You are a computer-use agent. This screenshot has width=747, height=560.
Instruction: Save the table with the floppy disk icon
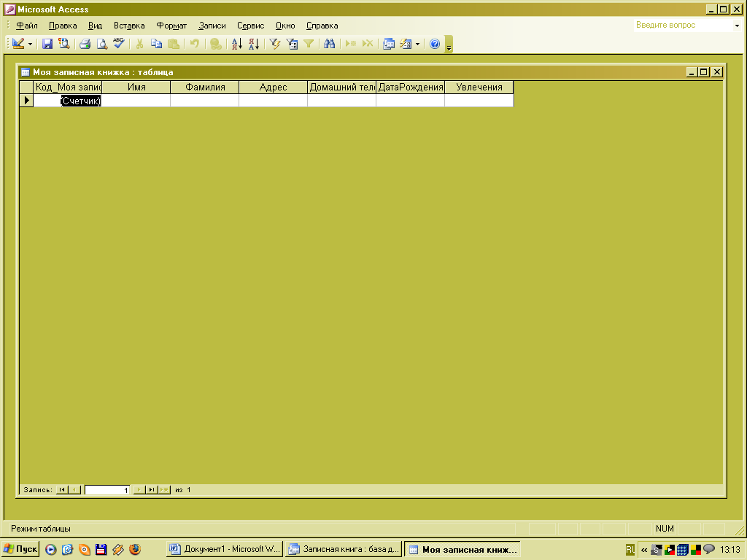point(47,44)
